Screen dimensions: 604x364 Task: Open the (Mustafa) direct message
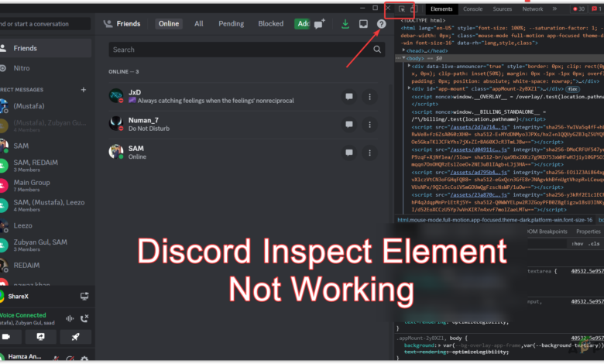(x=46, y=106)
